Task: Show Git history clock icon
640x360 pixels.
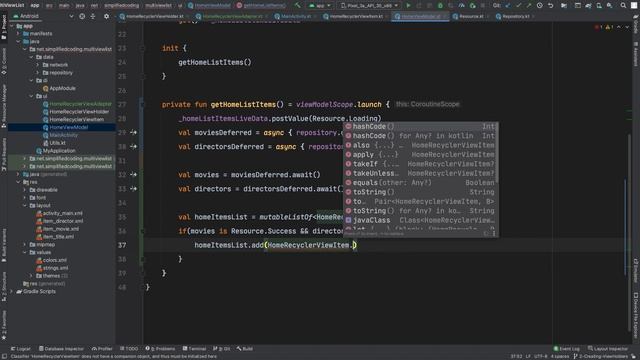Action: 540,6
